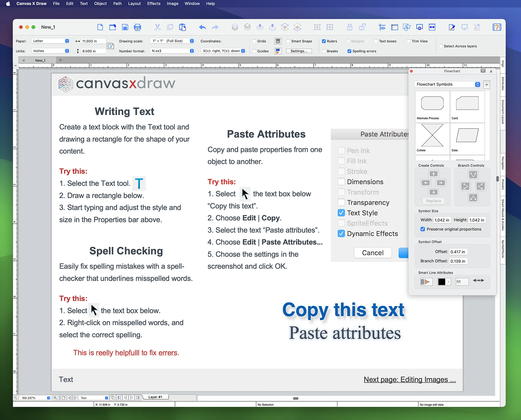Select the Data flowchart symbol
Viewport: 521px width, 420px height.
[x=467, y=139]
